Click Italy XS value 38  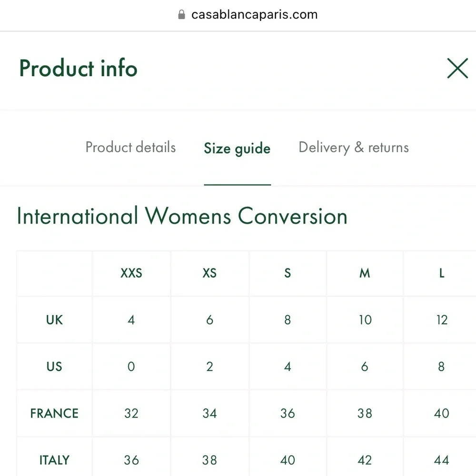point(209,460)
